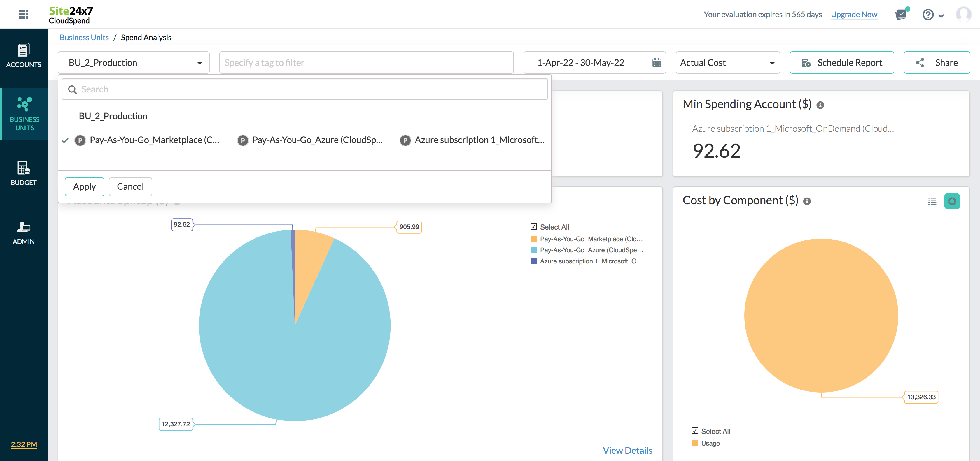980x461 pixels.
Task: Expand the help menu chevron
Action: click(941, 15)
